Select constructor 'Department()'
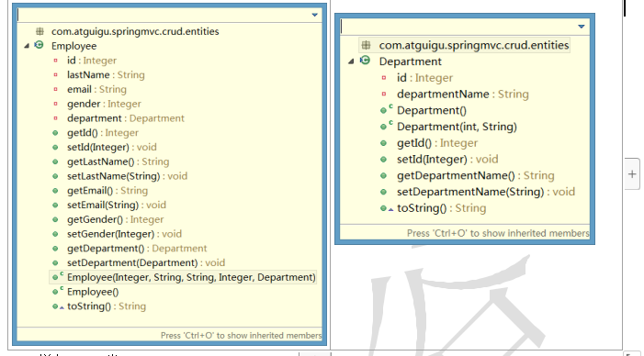Screen dimensions: 644x356 [432, 110]
